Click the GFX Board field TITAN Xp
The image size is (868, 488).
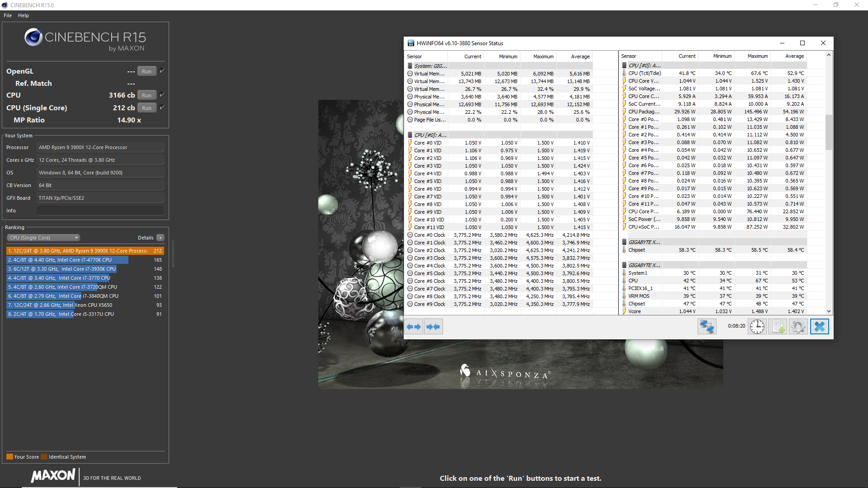(x=100, y=198)
